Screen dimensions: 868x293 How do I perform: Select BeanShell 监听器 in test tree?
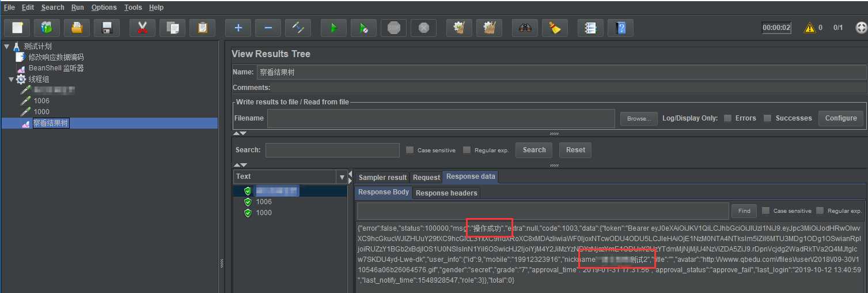point(56,68)
